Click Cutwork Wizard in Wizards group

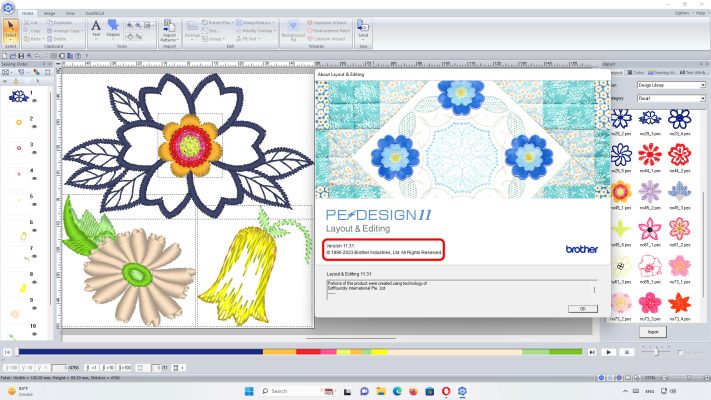(x=326, y=39)
